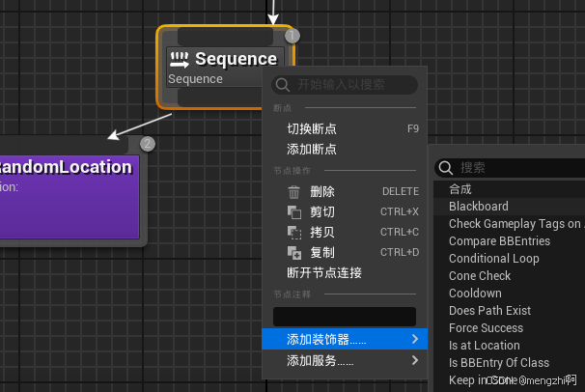Screen dimensions: 585x392
Task: Click the trash icon beside 删除
Action: pyautogui.click(x=293, y=192)
